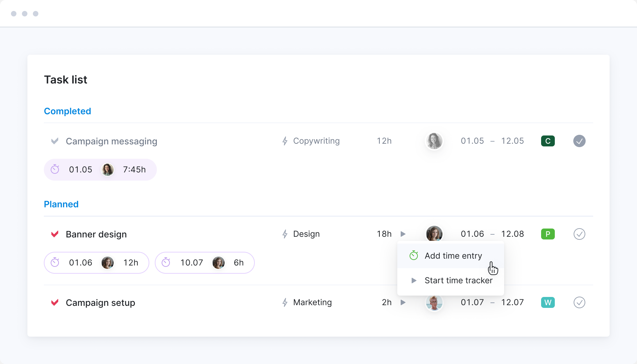Open the 10.07 6h time entry pill
637x364 pixels.
point(205,263)
